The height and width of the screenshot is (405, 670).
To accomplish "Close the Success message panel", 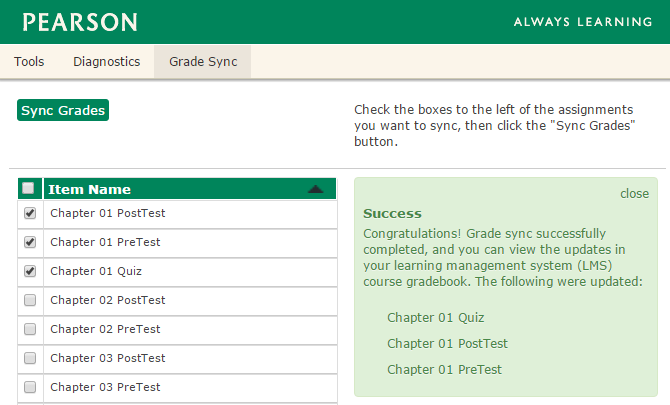I will click(634, 193).
